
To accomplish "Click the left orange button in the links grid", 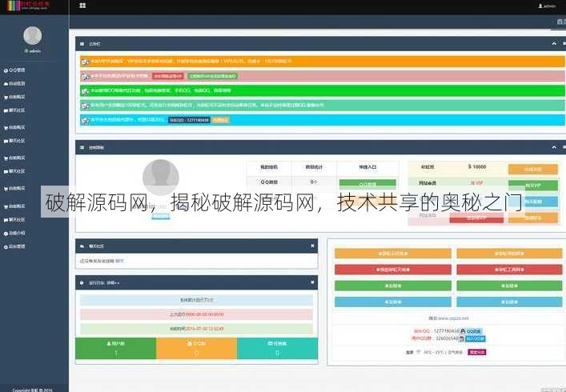I will click(393, 254).
